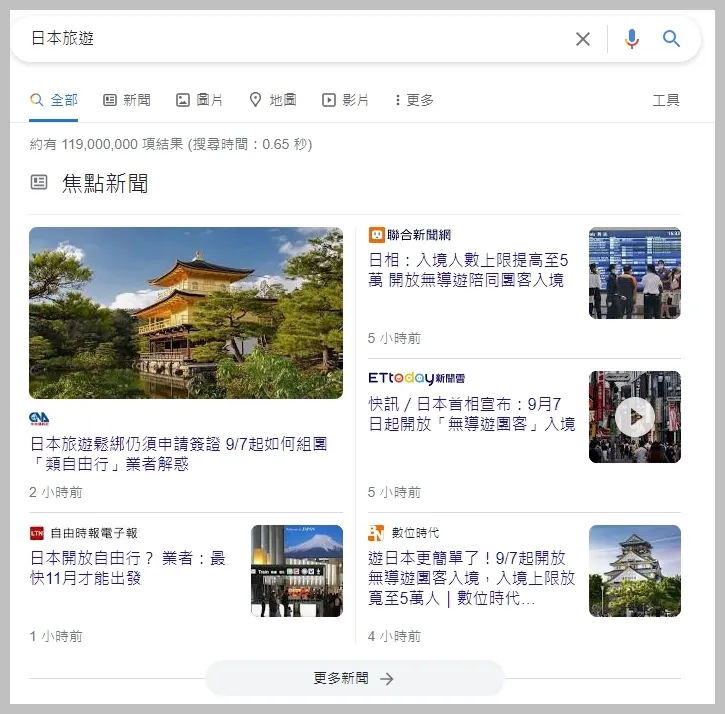The image size is (725, 714).
Task: Click the 數位時代 BN logo
Action: coord(376,533)
